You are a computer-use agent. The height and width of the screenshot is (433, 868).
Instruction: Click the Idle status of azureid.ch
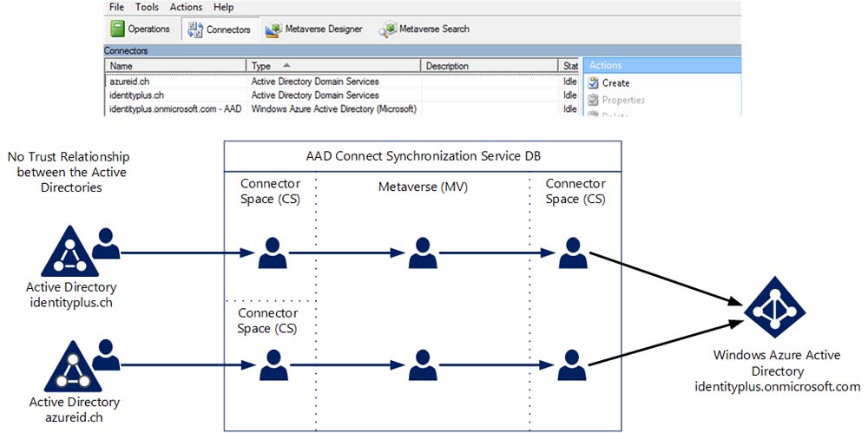pyautogui.click(x=569, y=82)
